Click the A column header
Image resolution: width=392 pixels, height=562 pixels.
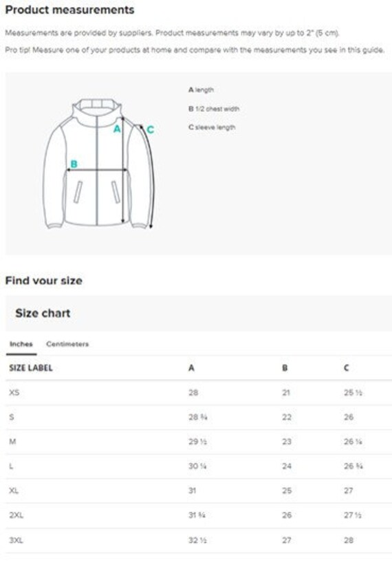pyautogui.click(x=191, y=368)
